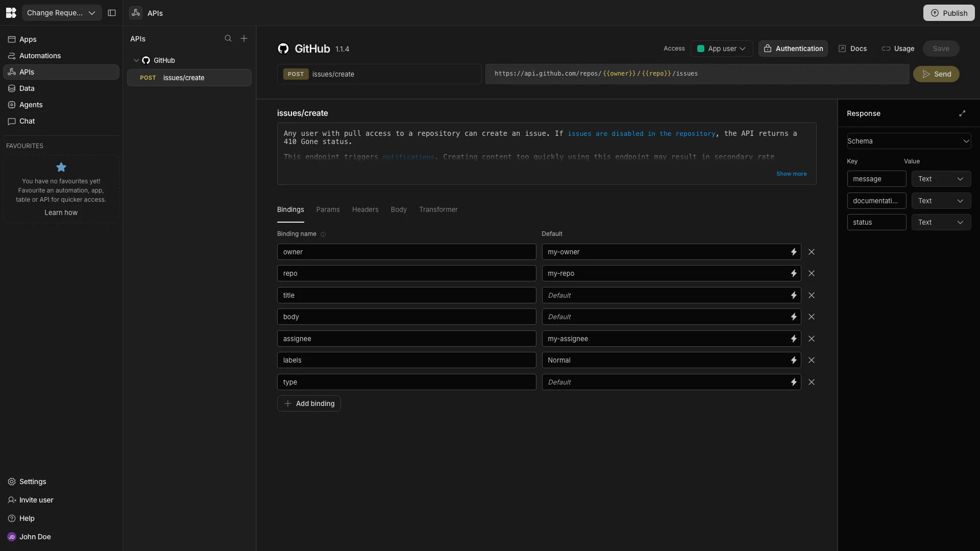Open the App user access dropdown
The image size is (980, 551).
pyautogui.click(x=722, y=49)
